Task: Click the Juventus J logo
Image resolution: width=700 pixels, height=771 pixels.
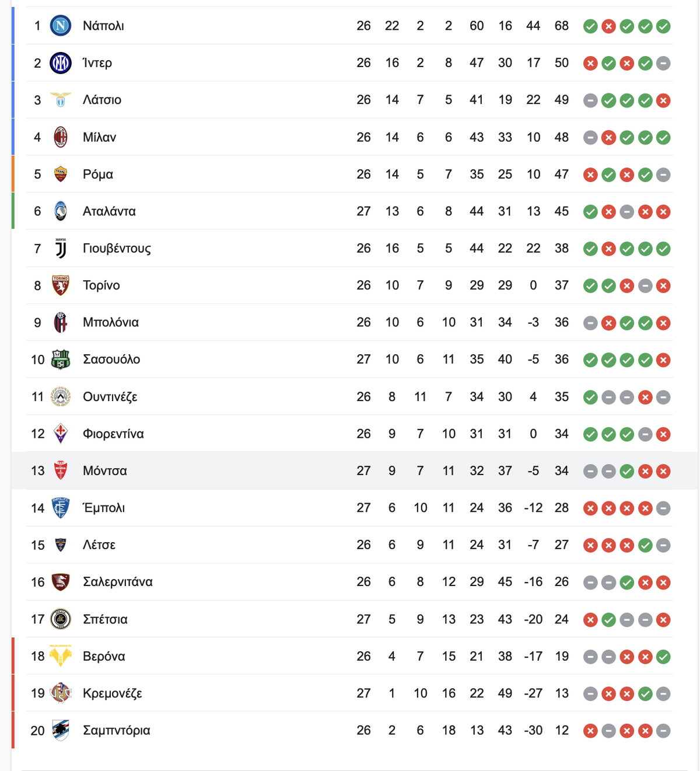Action: point(61,248)
